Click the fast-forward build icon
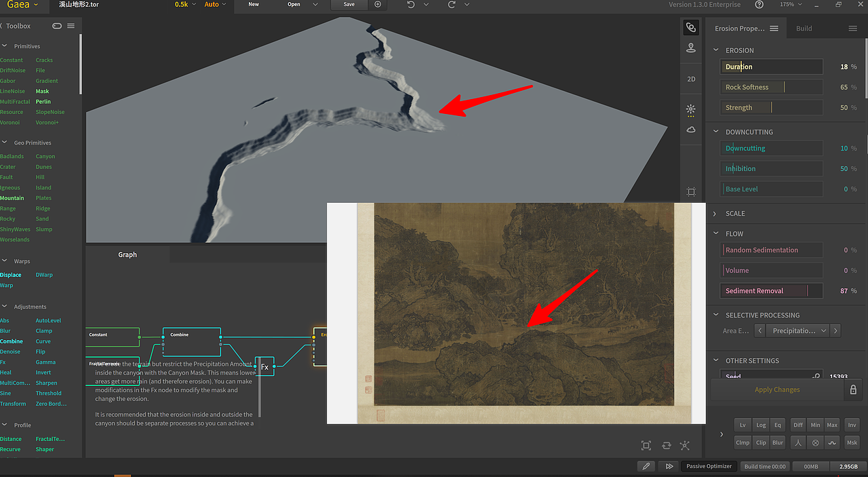Viewport: 868px width, 477px height. 669,466
